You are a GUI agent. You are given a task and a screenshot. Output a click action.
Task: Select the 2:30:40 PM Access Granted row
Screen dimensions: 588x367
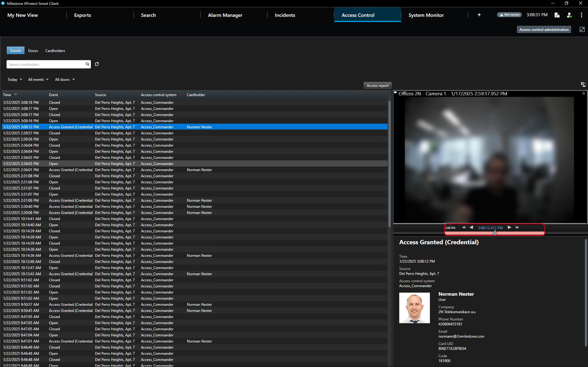pyautogui.click(x=195, y=207)
